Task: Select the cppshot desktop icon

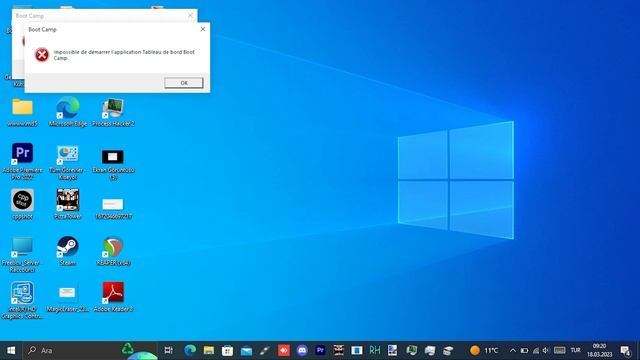Action: tap(22, 204)
